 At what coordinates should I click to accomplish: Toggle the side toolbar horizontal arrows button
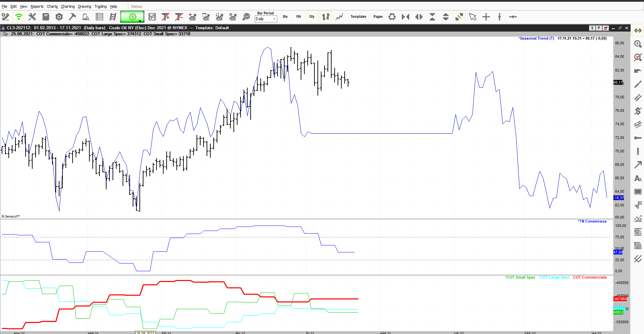point(638,31)
